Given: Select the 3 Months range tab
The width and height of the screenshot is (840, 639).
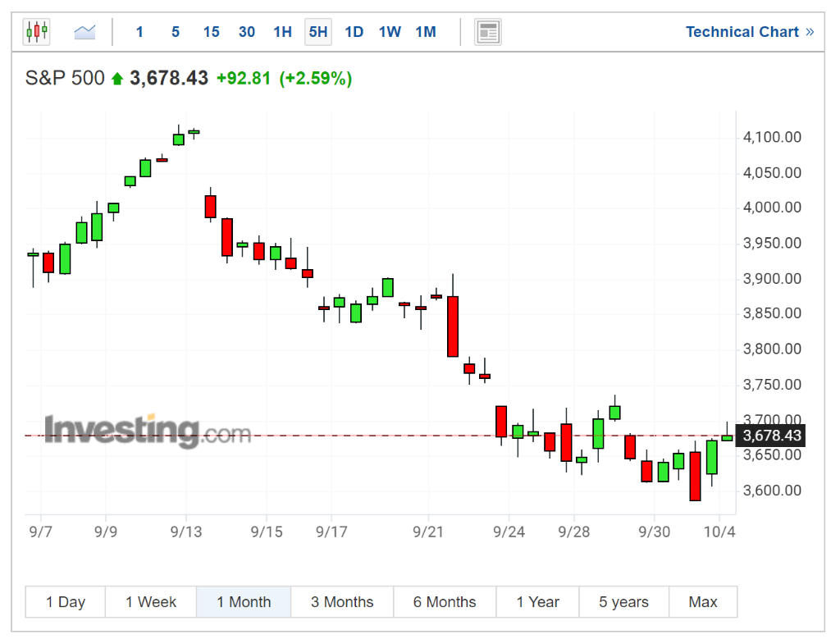Looking at the screenshot, I should (342, 602).
